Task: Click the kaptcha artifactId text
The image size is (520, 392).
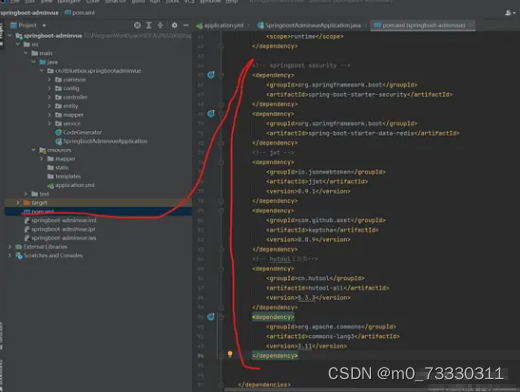Action: tap(321, 230)
